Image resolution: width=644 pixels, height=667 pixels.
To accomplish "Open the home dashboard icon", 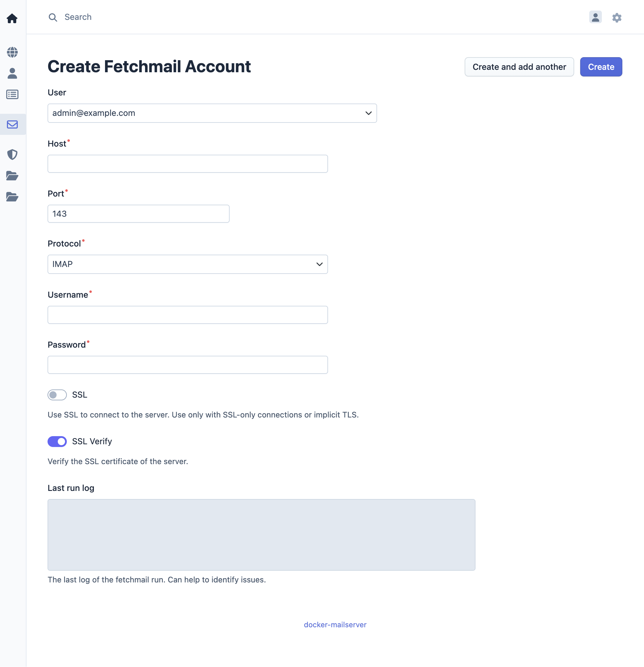I will pos(12,18).
